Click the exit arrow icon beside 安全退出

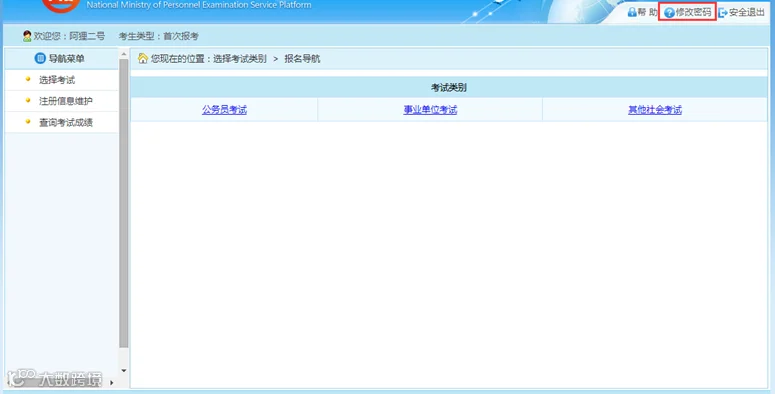coord(723,13)
